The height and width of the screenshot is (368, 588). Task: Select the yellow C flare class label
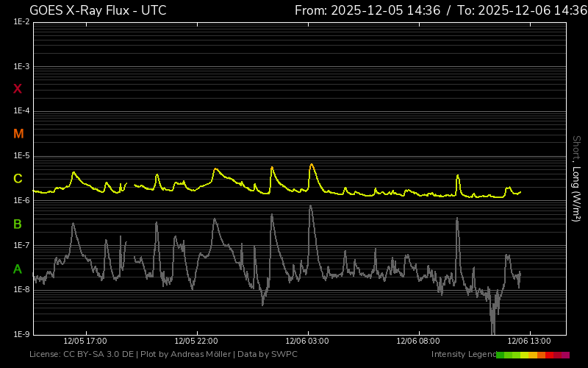pyautogui.click(x=18, y=179)
